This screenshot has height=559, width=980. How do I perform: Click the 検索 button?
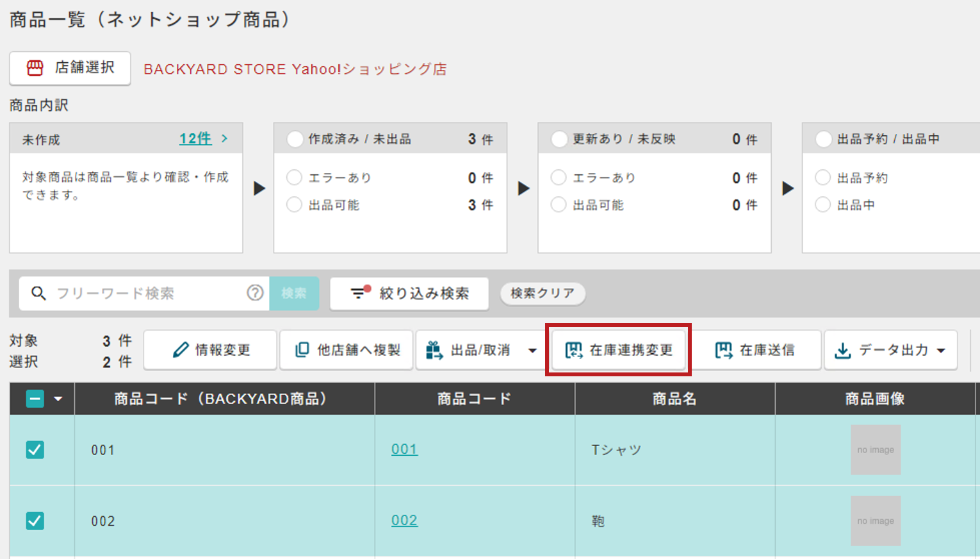tap(294, 293)
